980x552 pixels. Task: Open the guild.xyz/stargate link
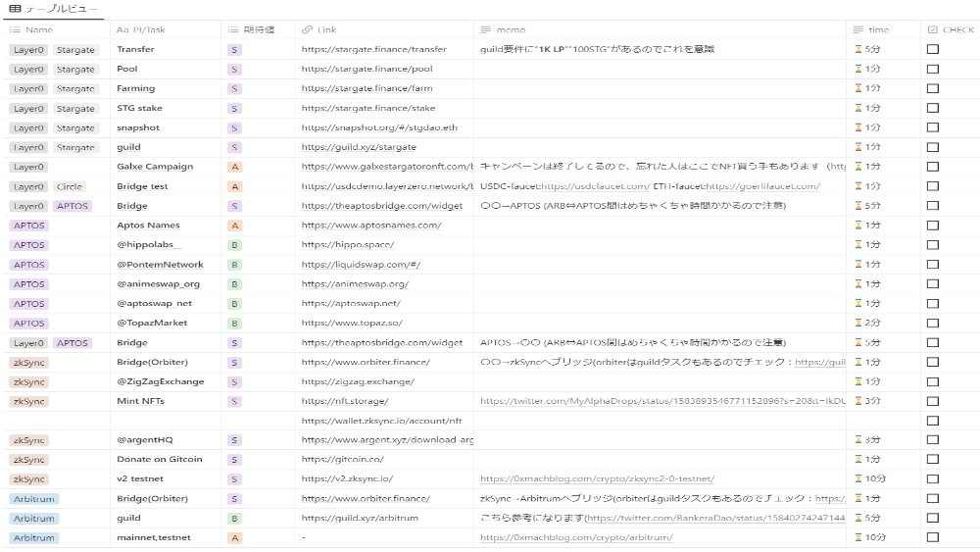(x=359, y=147)
